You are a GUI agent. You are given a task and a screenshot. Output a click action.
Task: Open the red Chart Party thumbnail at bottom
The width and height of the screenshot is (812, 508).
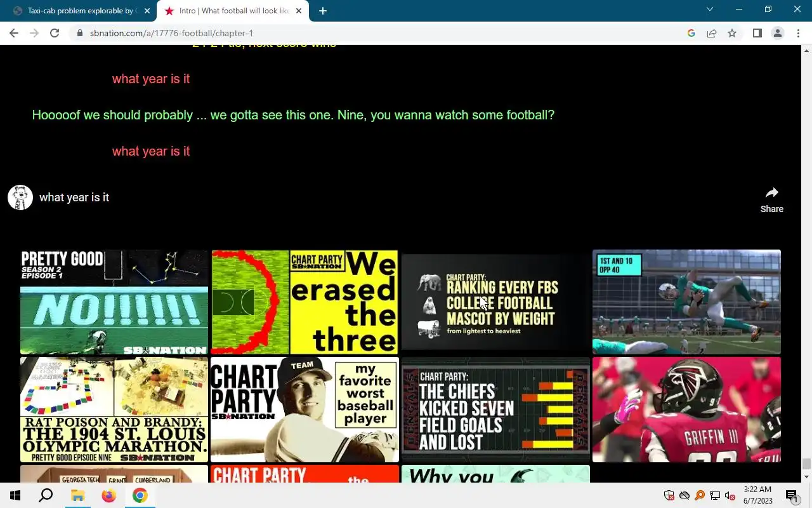tap(304, 474)
